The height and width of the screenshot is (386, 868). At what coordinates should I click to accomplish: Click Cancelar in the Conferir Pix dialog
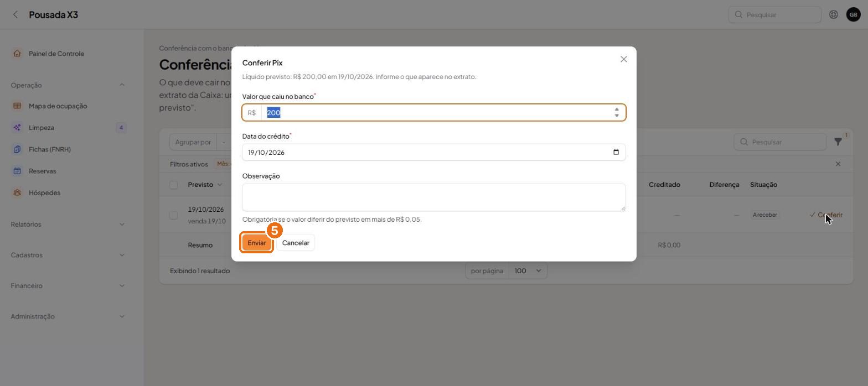click(x=296, y=243)
